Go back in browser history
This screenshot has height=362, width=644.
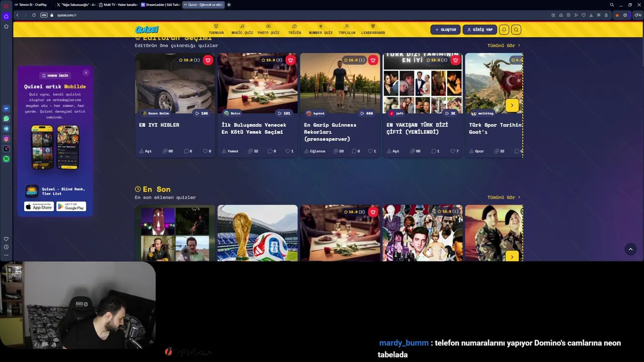pos(17,15)
